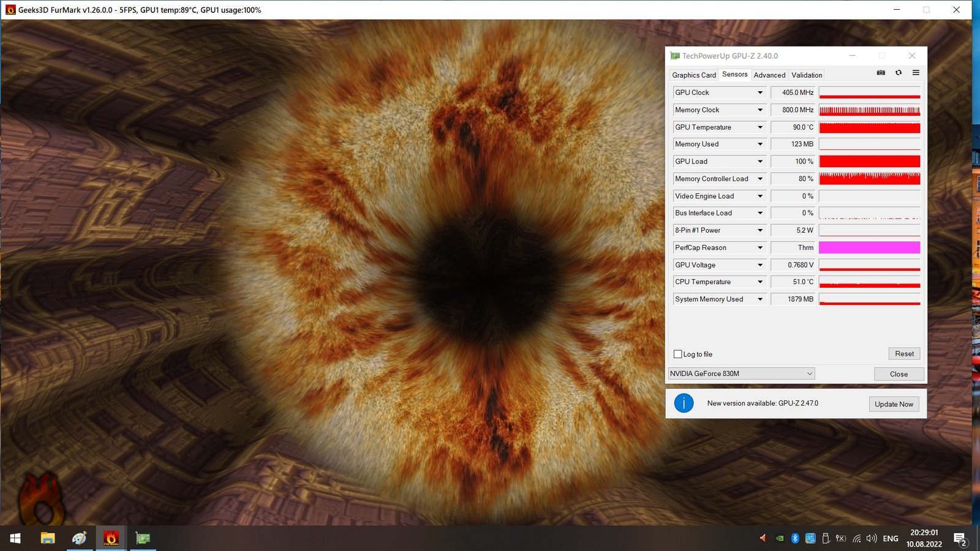Switch to Advanced tab
Image resolution: width=980 pixels, height=551 pixels.
coord(769,75)
